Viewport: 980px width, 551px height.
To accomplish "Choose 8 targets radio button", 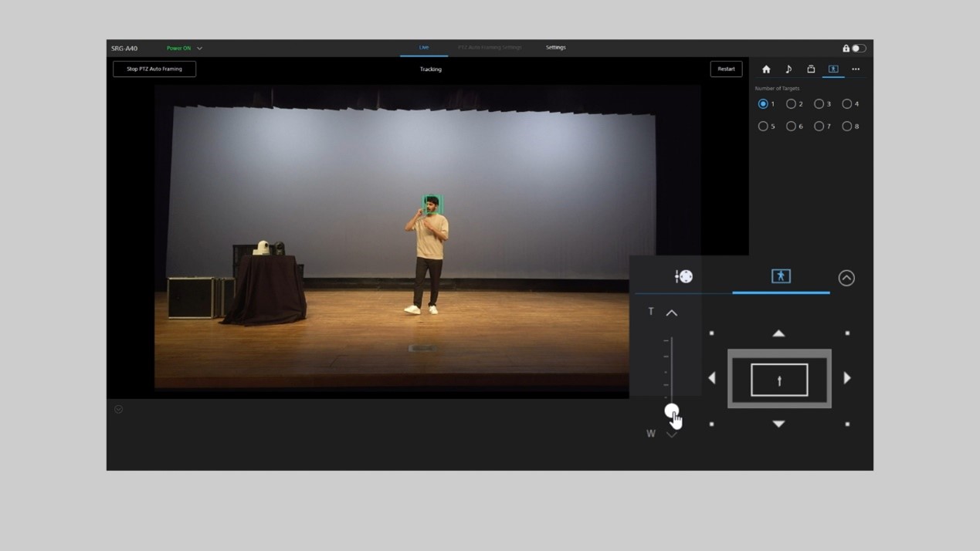I will pyautogui.click(x=847, y=127).
